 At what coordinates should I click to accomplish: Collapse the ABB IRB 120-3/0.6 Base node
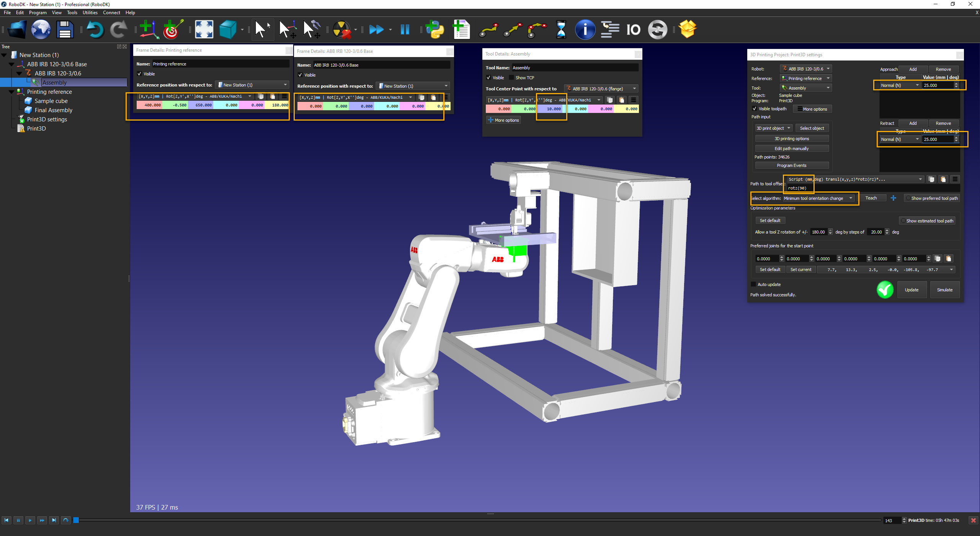(x=11, y=64)
